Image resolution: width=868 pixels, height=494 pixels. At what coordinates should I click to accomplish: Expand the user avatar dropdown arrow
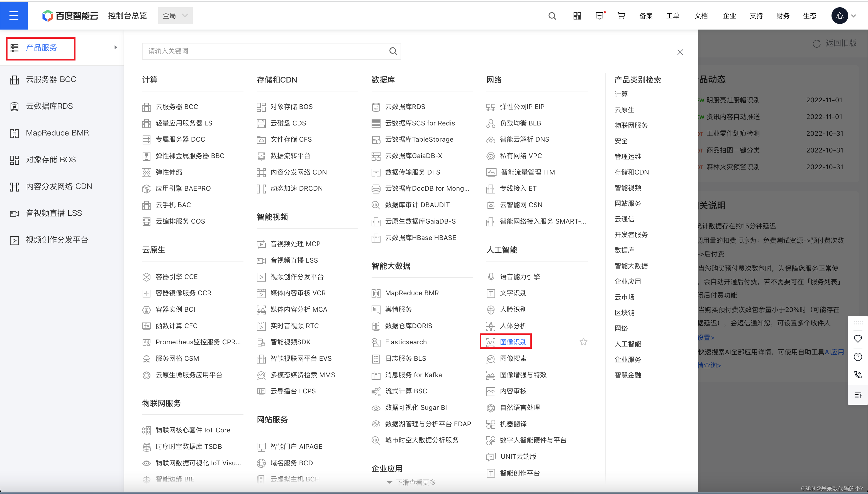pyautogui.click(x=854, y=16)
